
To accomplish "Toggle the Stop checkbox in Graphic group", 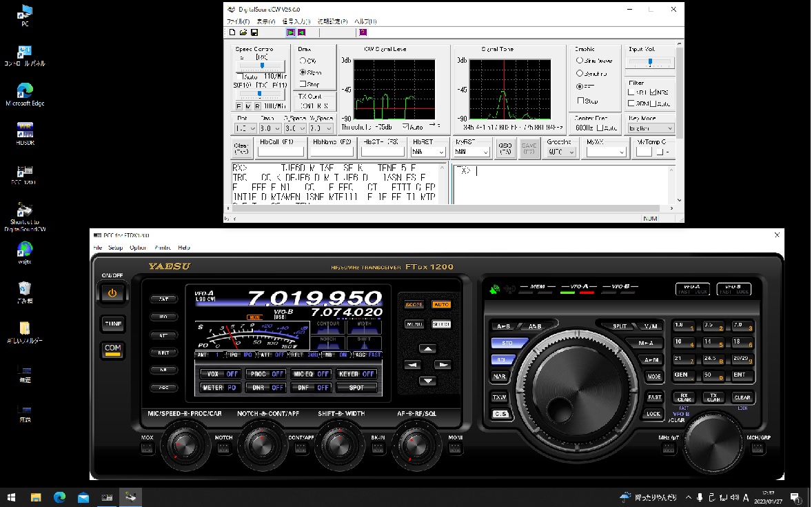I will (588, 101).
